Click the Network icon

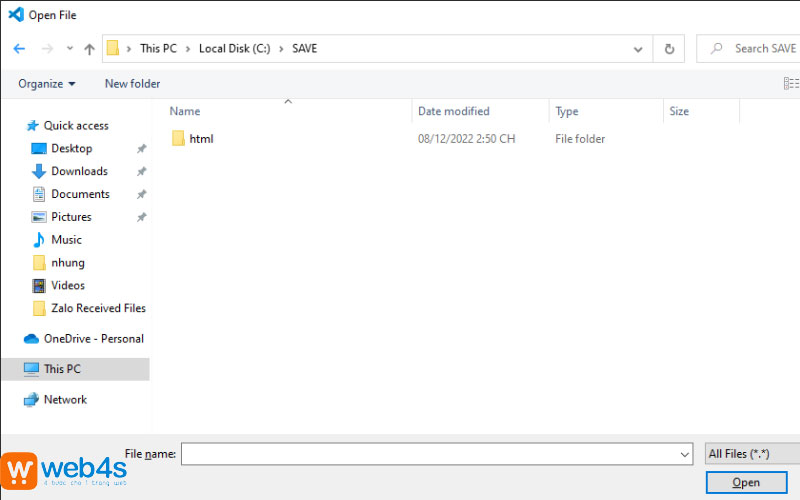click(x=31, y=399)
